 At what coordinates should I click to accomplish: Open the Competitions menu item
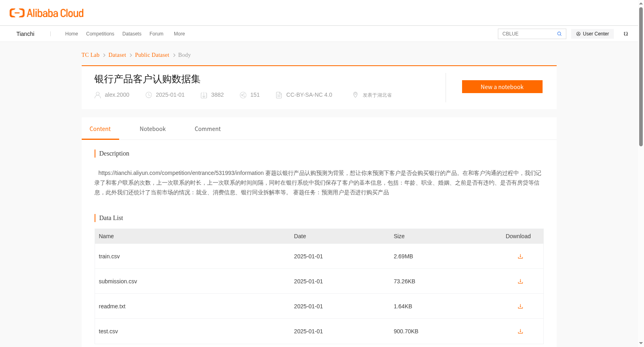(x=100, y=34)
